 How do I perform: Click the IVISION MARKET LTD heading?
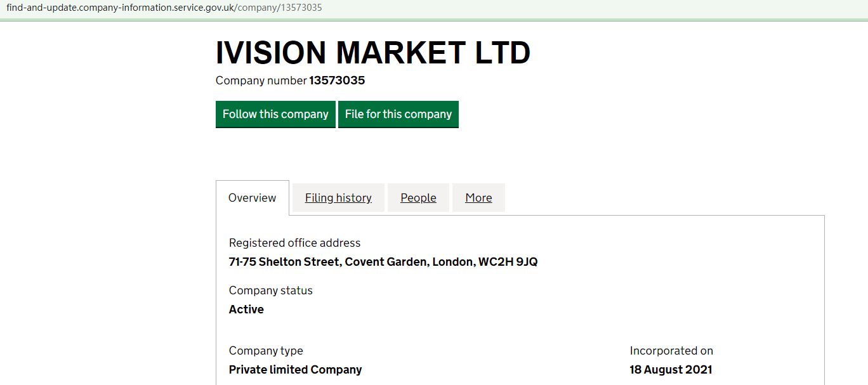coord(373,53)
